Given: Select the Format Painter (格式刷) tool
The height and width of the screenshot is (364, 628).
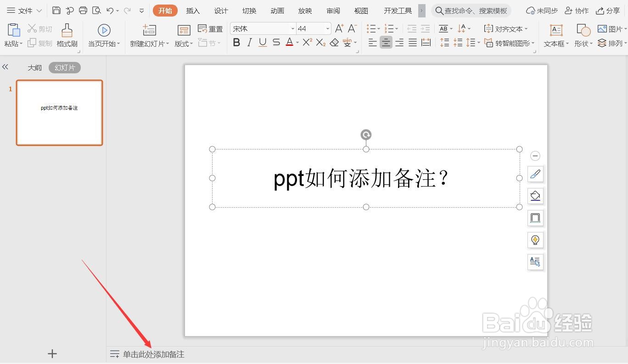Looking at the screenshot, I should [x=67, y=36].
